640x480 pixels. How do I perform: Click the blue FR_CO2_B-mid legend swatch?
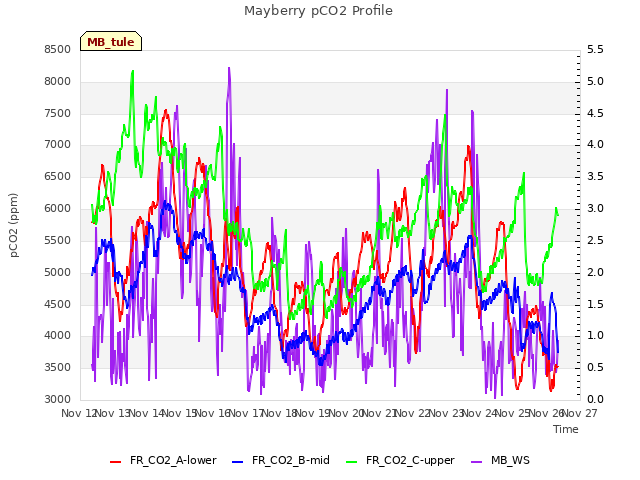tap(238, 462)
